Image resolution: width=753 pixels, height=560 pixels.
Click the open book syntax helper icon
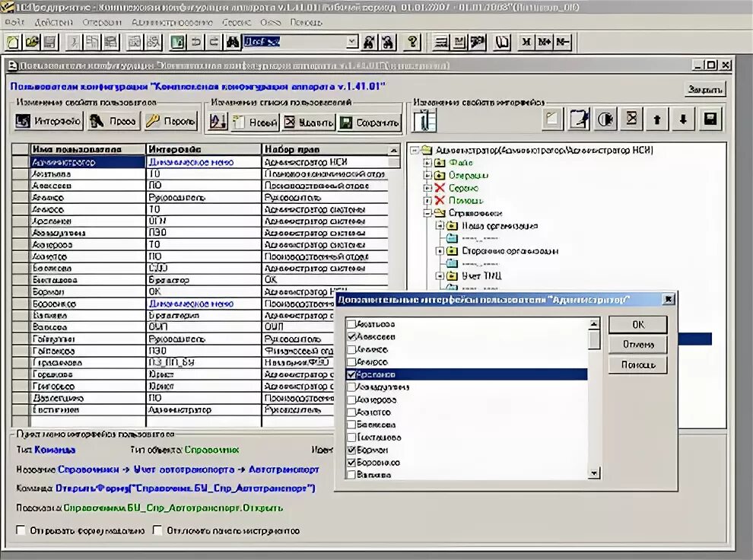(x=502, y=43)
